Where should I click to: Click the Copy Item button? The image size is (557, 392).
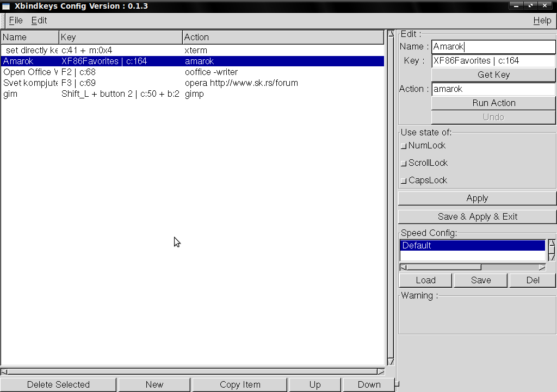coord(240,384)
